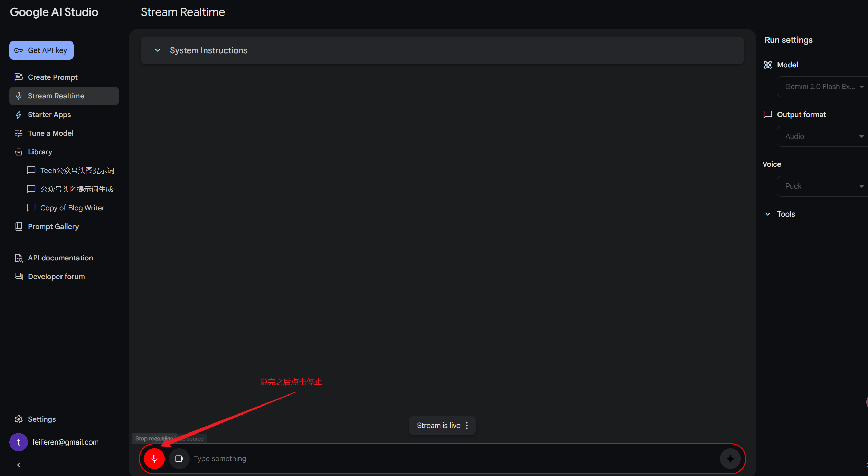Click the Get API key button
Image resolution: width=868 pixels, height=476 pixels.
[x=41, y=50]
